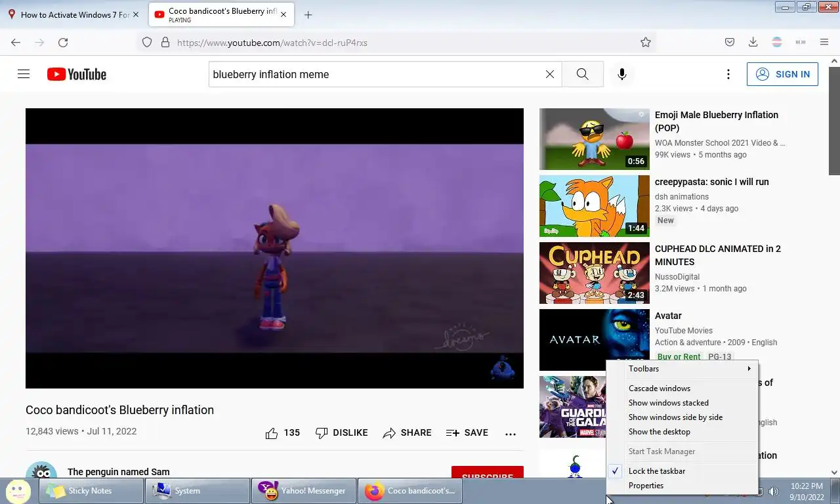Open The penguin named Sam channel link
840x504 pixels.
[x=118, y=472]
